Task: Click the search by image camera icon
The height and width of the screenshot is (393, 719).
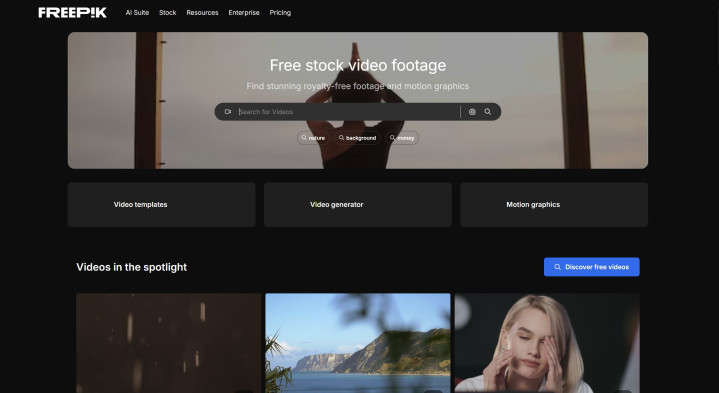Action: tap(472, 111)
